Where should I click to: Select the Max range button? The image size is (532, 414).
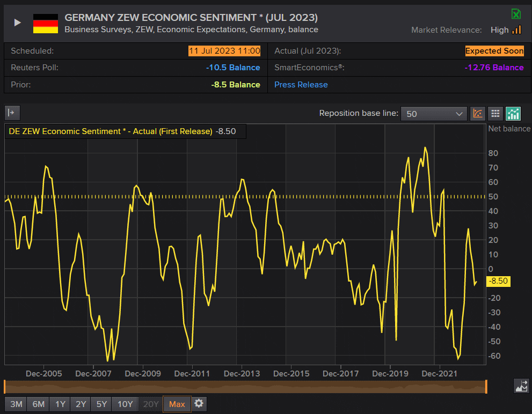point(177,404)
